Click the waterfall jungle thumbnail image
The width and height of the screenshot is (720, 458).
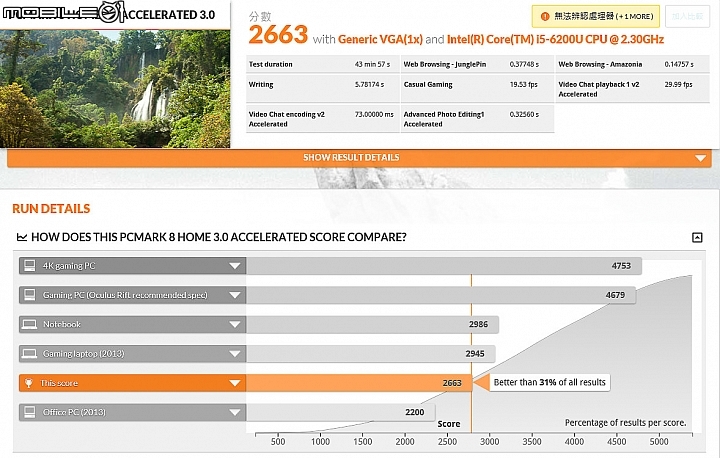[115, 89]
